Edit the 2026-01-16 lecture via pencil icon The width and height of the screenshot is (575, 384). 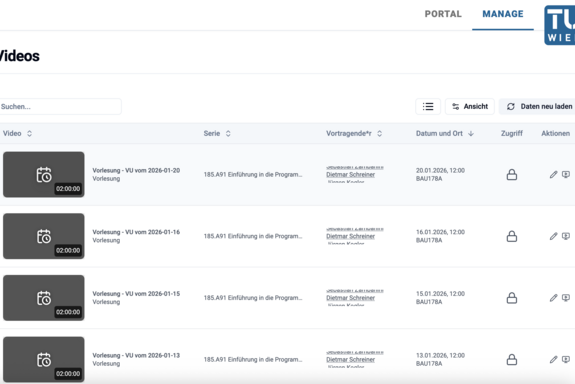tap(553, 236)
